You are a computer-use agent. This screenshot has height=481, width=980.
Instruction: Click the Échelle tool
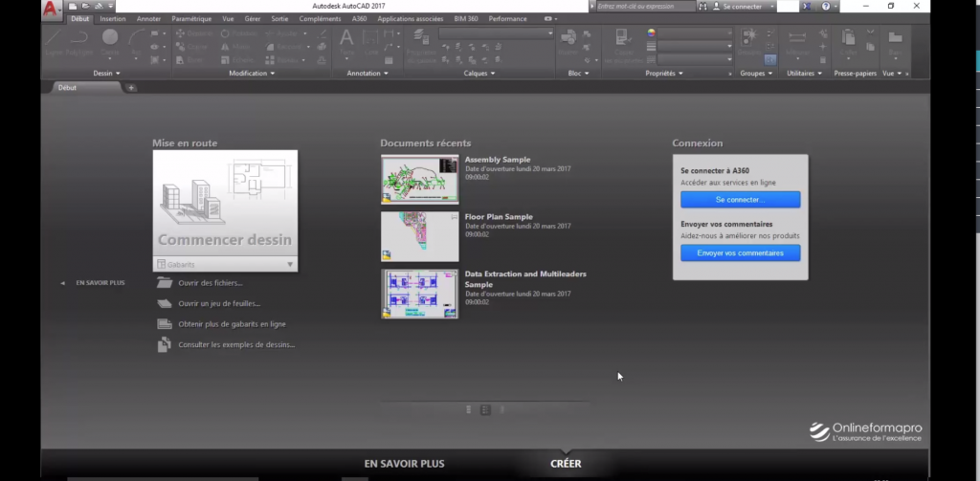point(237,60)
